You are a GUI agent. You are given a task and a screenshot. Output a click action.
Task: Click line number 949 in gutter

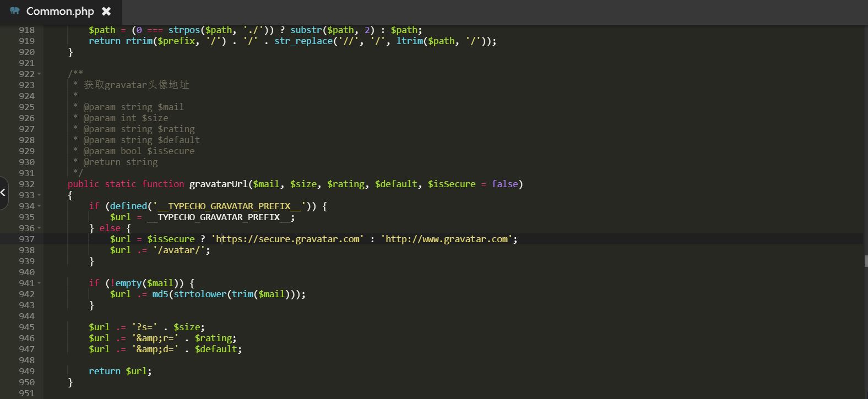coord(26,371)
